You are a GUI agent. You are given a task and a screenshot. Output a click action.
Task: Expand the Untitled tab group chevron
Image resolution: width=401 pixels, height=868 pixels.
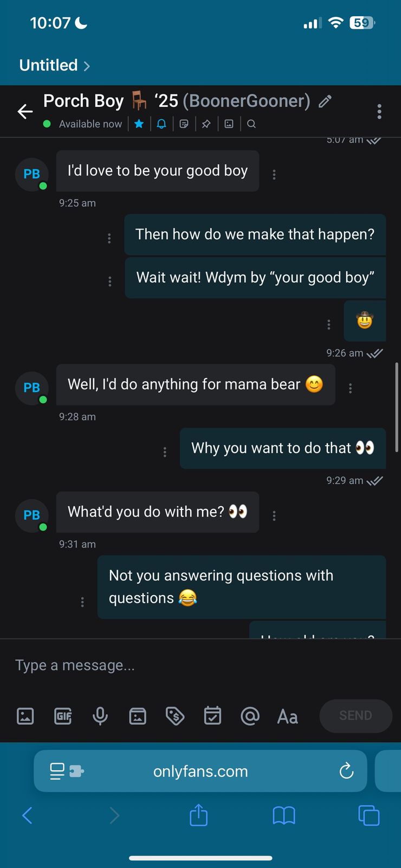pyautogui.click(x=87, y=66)
